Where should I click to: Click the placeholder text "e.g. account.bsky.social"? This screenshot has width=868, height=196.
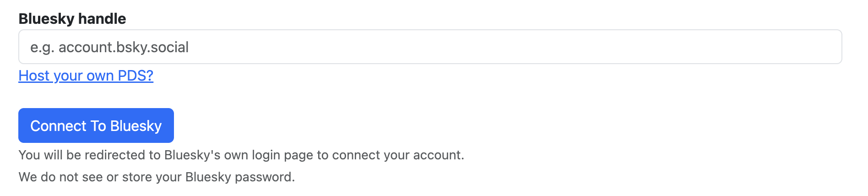tap(109, 47)
